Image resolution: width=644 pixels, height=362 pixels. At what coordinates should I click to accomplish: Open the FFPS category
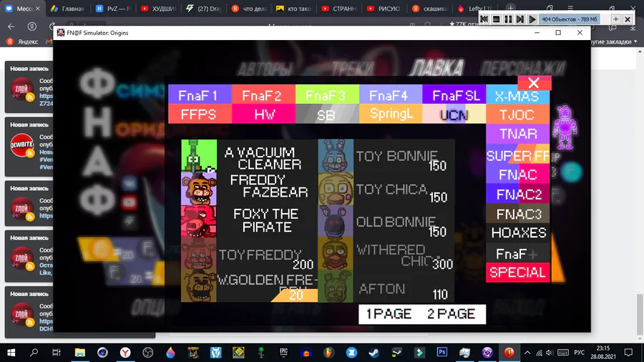[x=200, y=114]
